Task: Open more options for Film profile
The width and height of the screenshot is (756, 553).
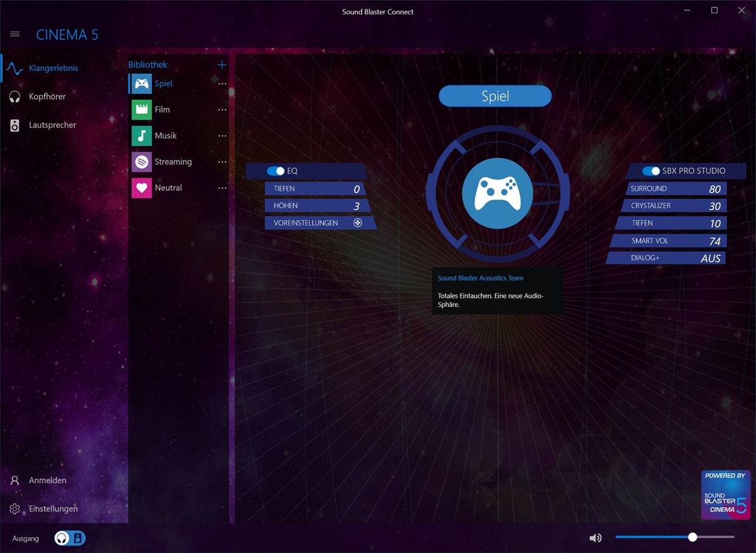Action: 222,110
